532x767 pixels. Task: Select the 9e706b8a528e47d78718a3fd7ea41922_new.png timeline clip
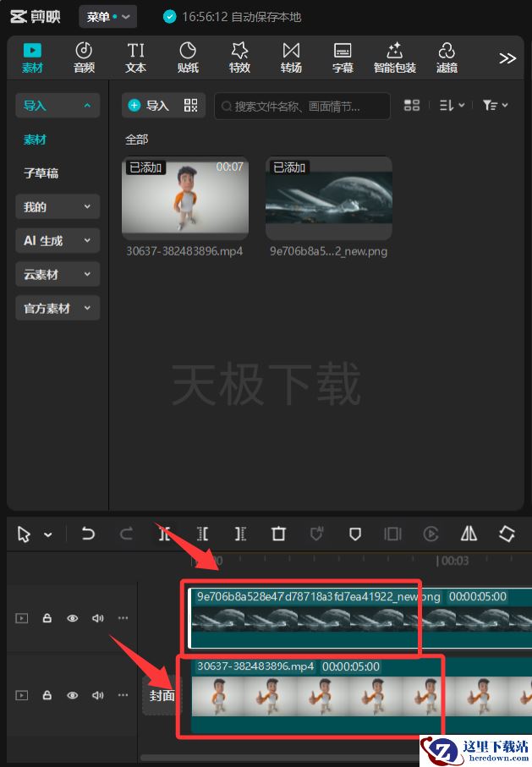tap(359, 618)
